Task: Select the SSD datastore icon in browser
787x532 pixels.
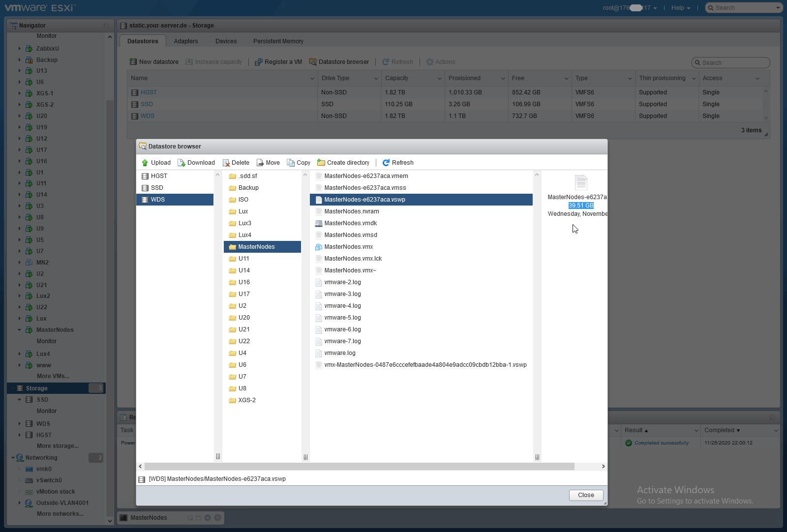Action: tap(145, 188)
